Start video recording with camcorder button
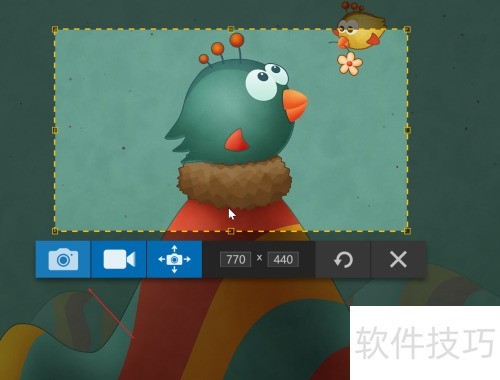This screenshot has width=500, height=380. tap(119, 259)
